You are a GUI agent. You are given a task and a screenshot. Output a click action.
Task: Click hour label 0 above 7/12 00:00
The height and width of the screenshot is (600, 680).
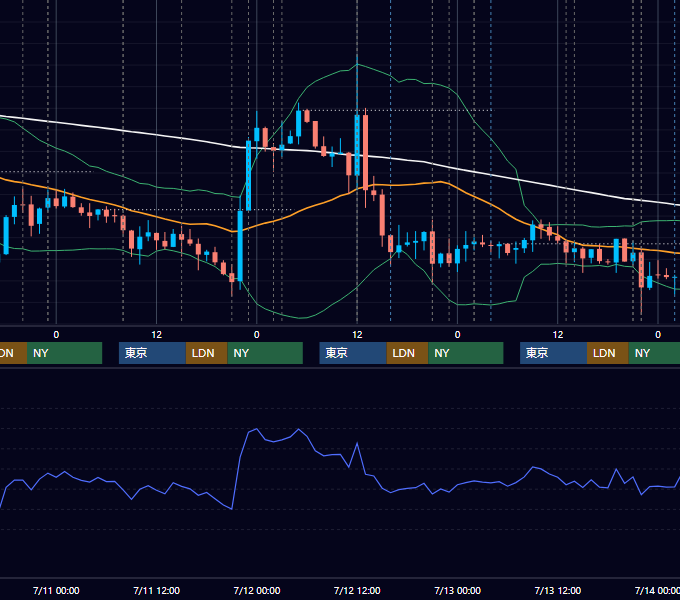pos(257,335)
